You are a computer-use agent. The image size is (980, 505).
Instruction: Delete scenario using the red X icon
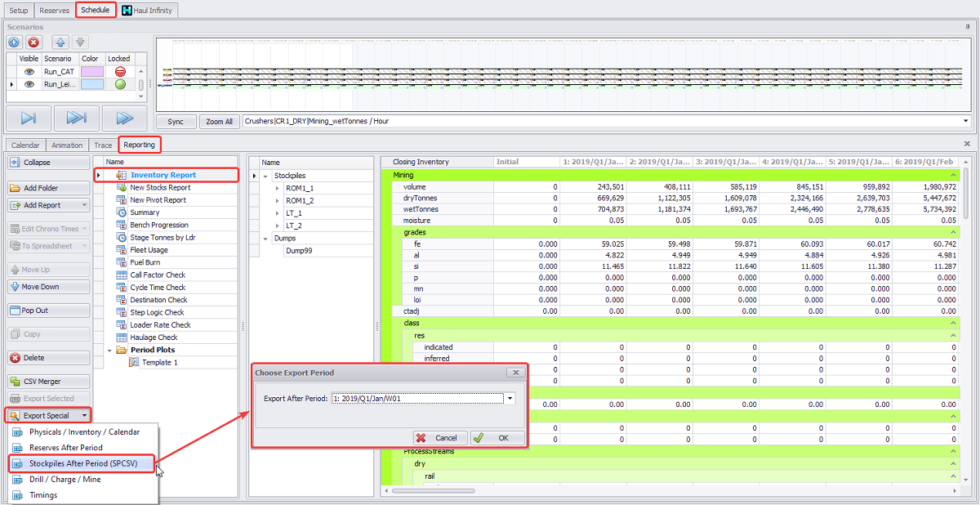tap(33, 42)
